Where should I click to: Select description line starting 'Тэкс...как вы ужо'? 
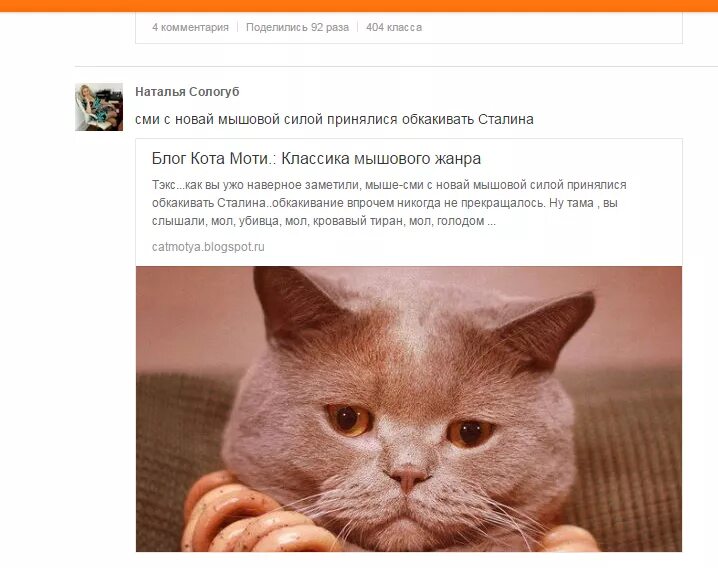pyautogui.click(x=389, y=185)
